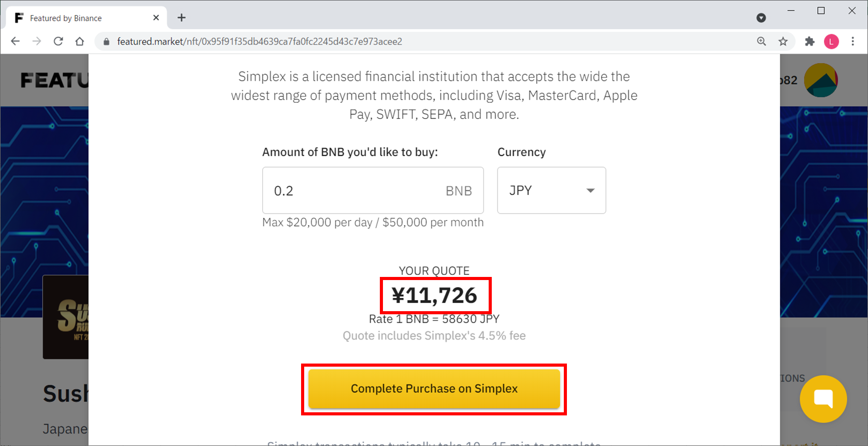Open a new browser tab
Viewport: 868px width, 446px height.
click(x=181, y=18)
